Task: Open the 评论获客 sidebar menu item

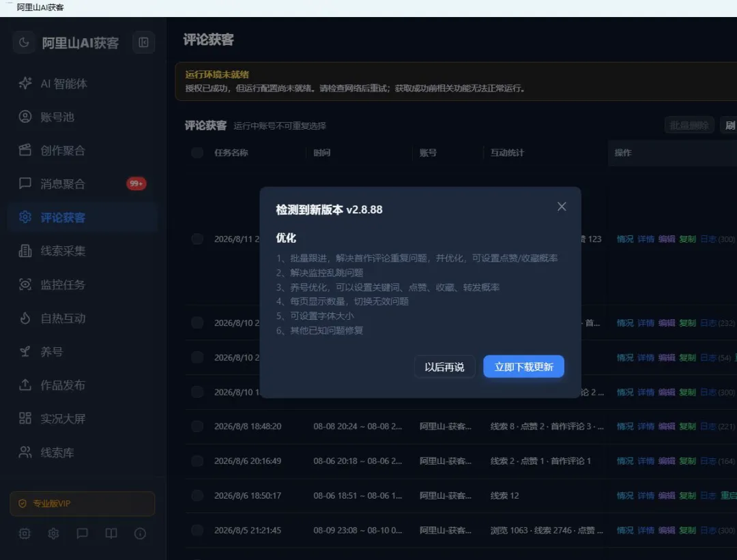Action: (x=83, y=218)
